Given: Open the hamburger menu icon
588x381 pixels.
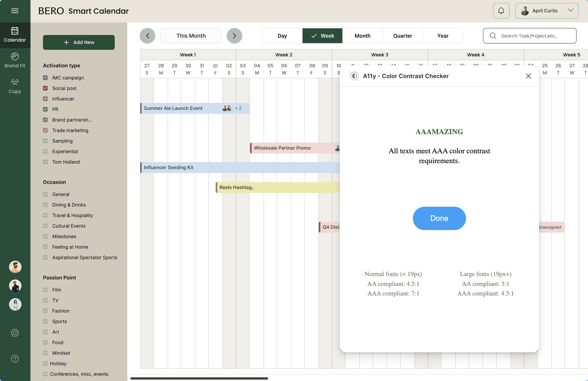Looking at the screenshot, I should click(x=15, y=11).
